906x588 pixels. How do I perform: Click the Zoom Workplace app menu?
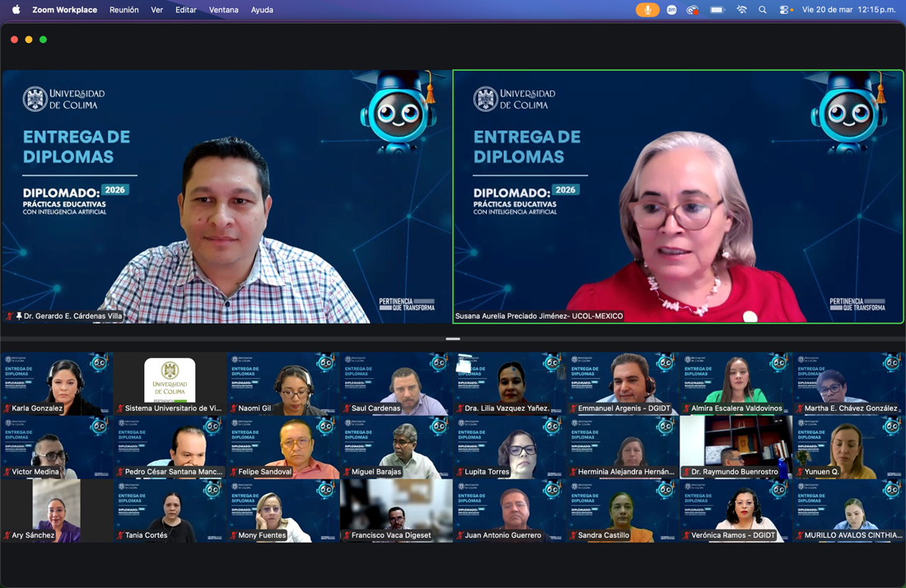(64, 10)
